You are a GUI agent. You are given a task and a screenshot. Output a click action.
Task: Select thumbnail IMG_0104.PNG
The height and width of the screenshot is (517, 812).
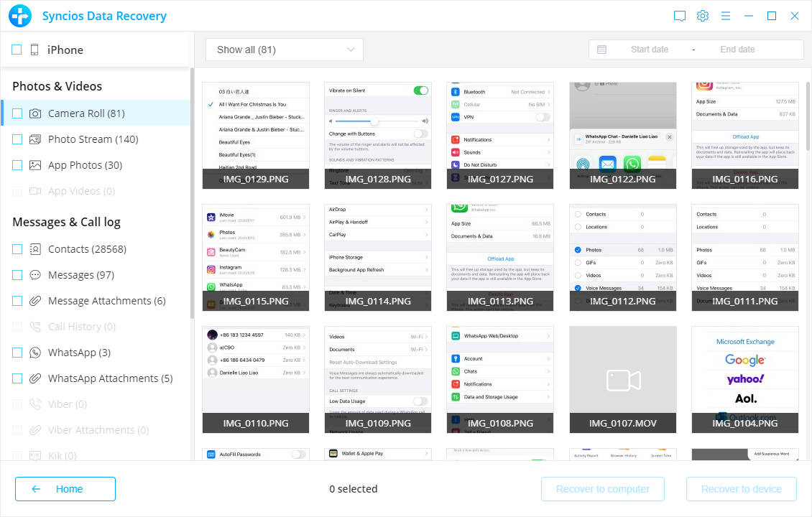(x=745, y=380)
